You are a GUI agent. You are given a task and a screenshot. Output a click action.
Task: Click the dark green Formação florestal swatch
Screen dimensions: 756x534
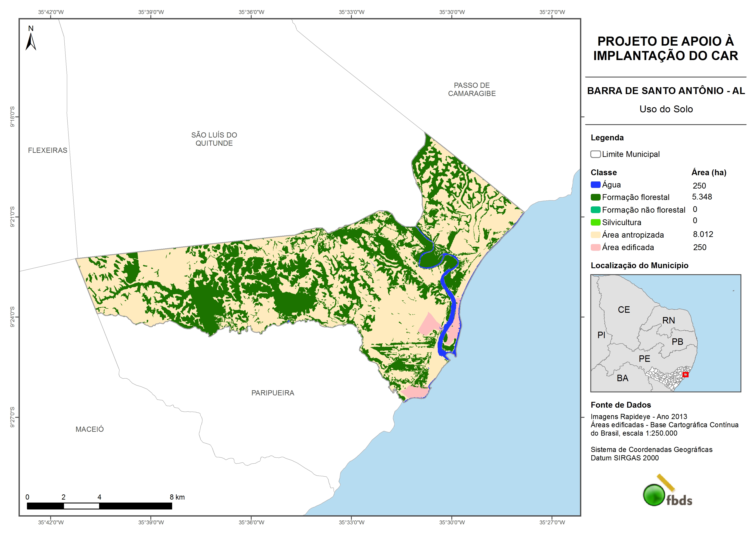595,197
